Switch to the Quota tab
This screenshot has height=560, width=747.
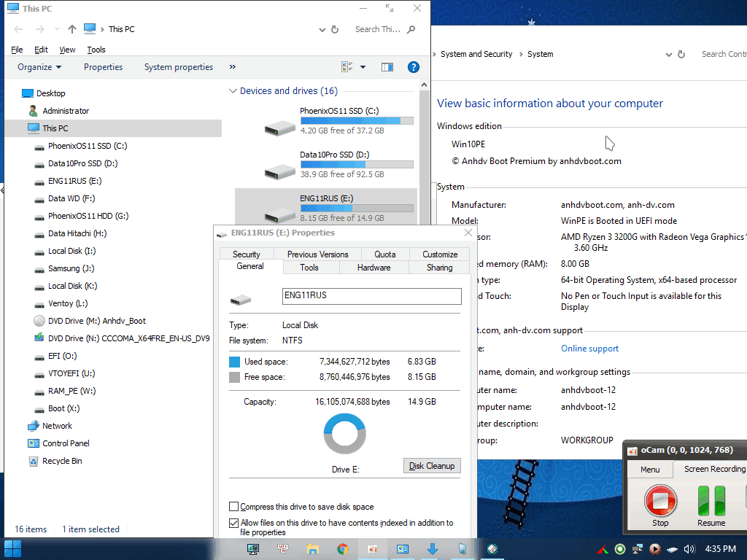click(385, 254)
